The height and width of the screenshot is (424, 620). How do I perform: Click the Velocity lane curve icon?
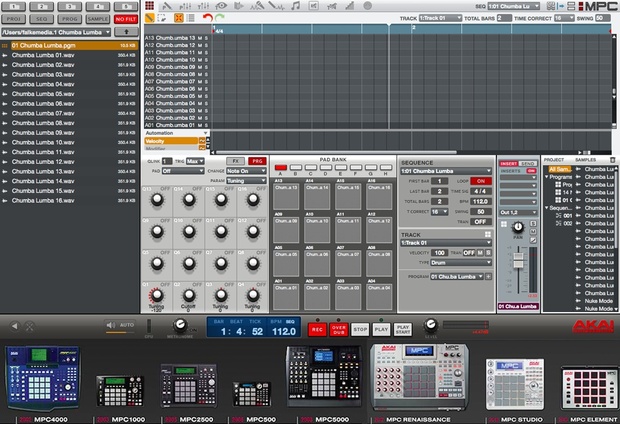pos(202,141)
